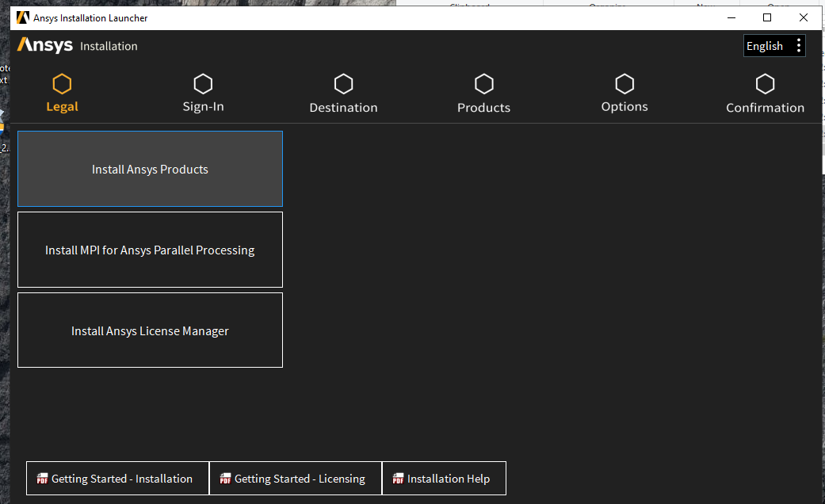Click PDF icon beside Getting Started - Licensing
This screenshot has width=825, height=504.
pyautogui.click(x=226, y=479)
